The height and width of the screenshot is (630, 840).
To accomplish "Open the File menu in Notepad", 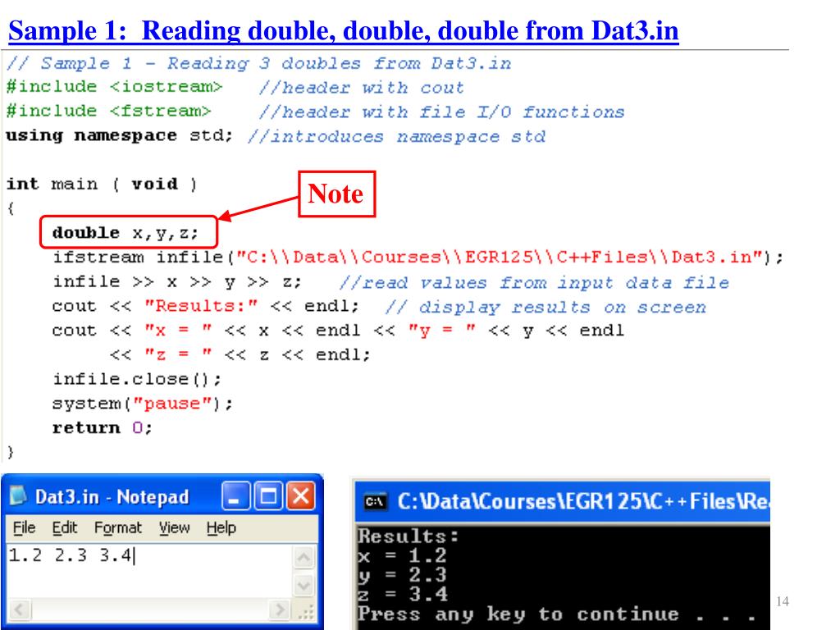I will tap(24, 527).
